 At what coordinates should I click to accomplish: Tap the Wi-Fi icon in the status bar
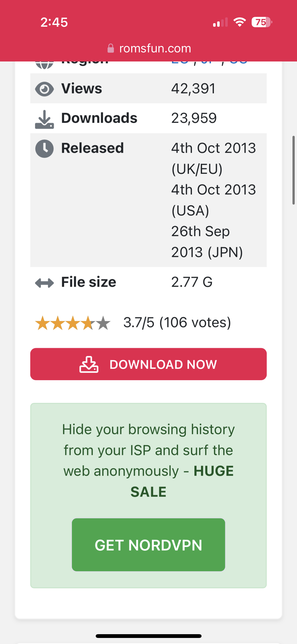click(240, 22)
